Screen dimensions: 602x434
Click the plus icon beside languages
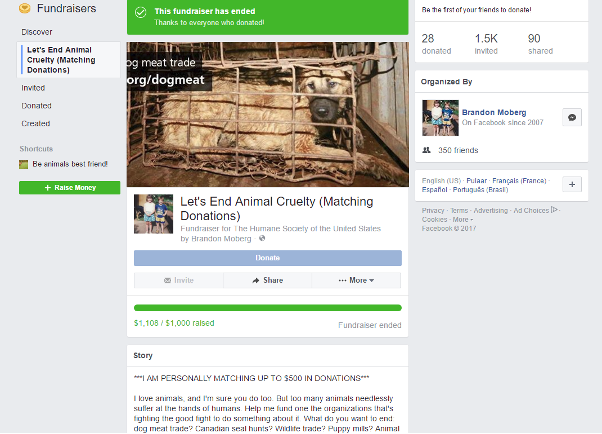coord(572,184)
